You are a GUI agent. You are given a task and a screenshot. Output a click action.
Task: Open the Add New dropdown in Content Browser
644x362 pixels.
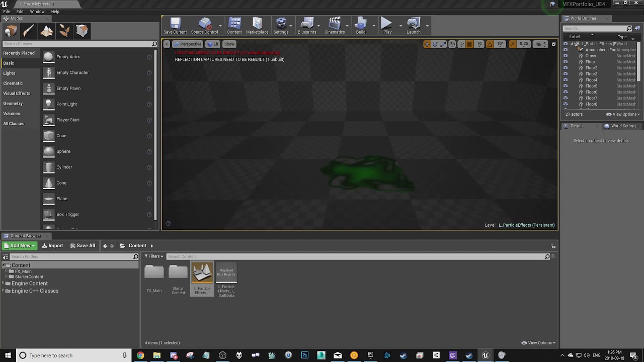(x=19, y=246)
